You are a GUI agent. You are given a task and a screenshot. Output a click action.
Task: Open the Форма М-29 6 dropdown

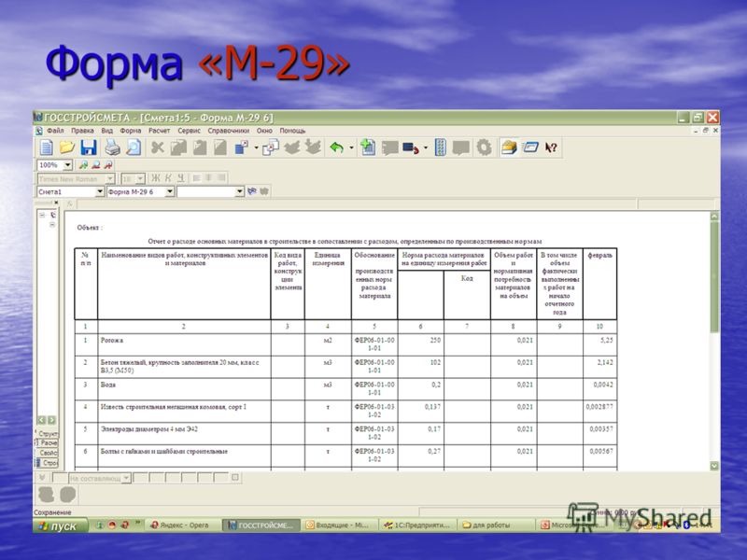pyautogui.click(x=170, y=191)
